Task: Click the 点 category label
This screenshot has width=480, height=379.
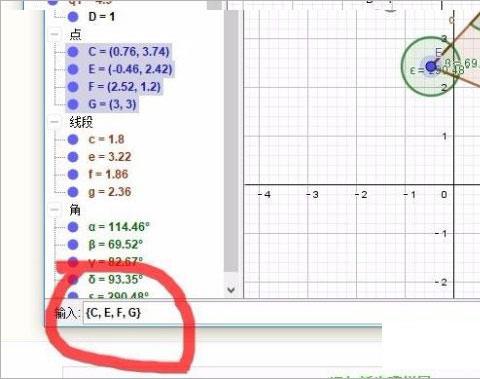Action: pyautogui.click(x=75, y=34)
